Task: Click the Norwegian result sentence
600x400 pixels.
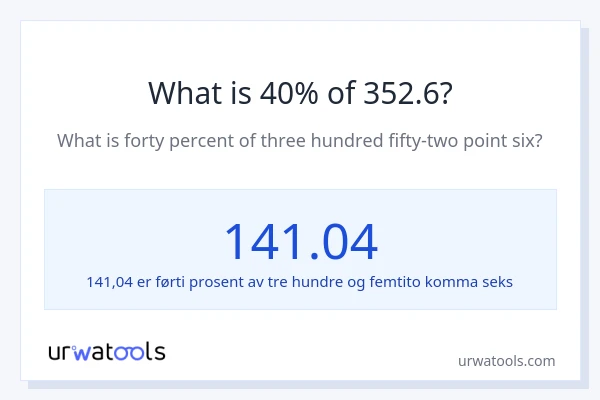Action: point(300,282)
